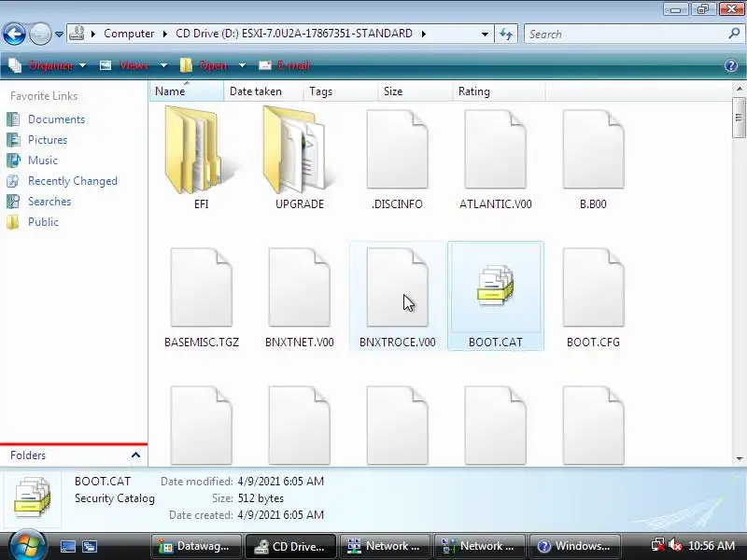Click the BOOT.CAT preview icon in details pane

32,498
